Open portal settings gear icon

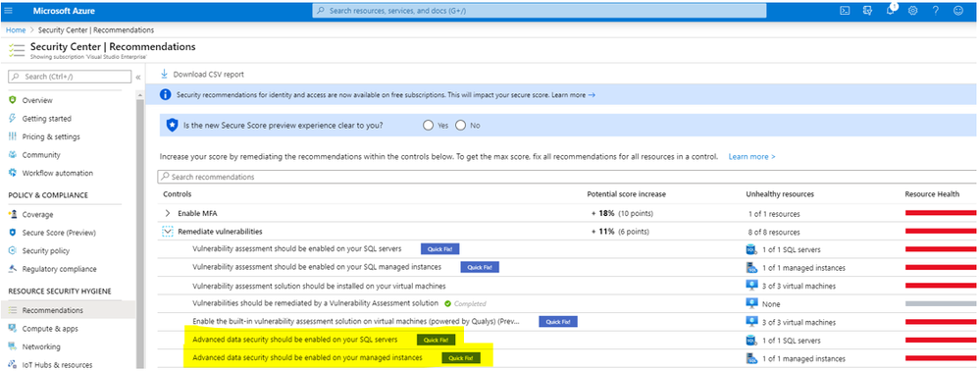tap(912, 11)
